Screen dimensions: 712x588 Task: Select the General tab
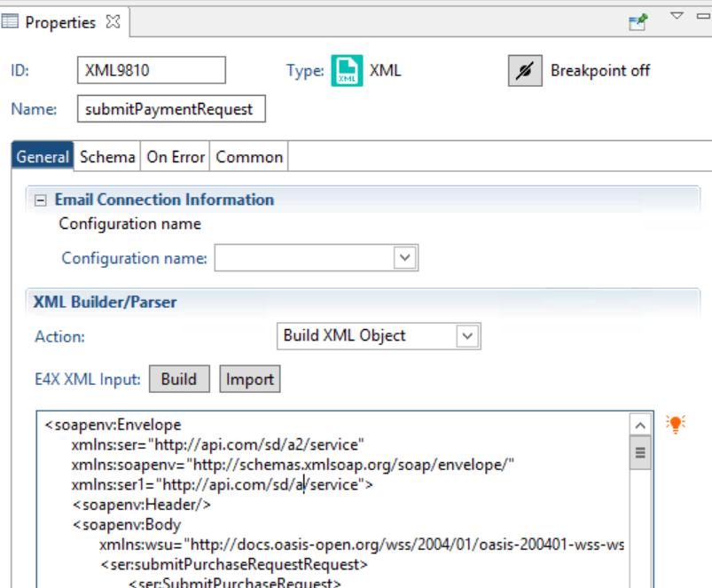(x=43, y=157)
